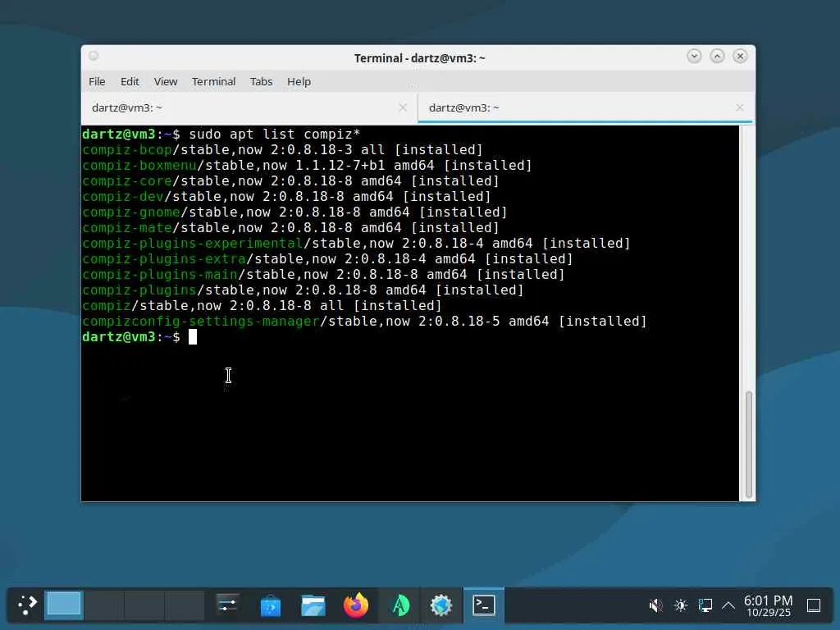Click the compiz-plugins-experimental package line

[x=356, y=243]
